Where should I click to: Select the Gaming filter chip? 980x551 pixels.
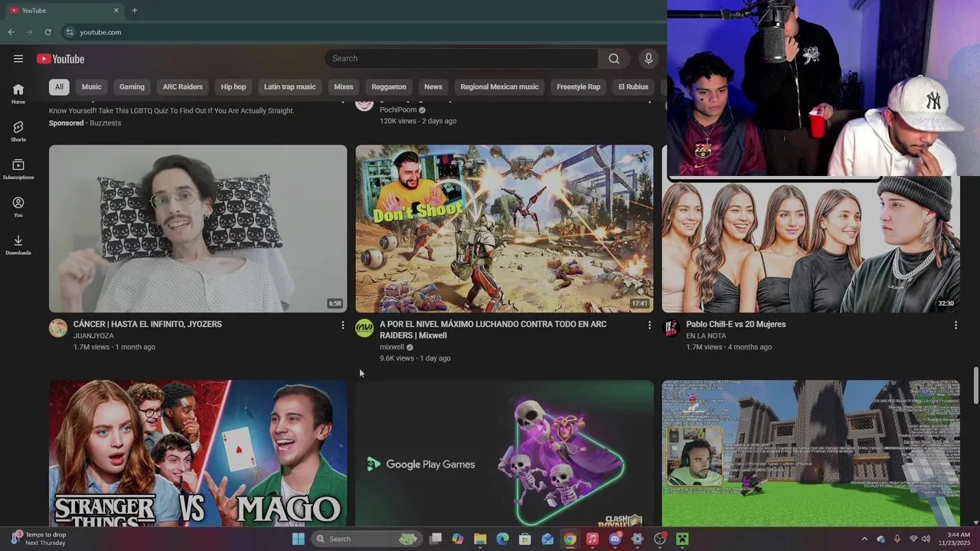[x=132, y=86]
